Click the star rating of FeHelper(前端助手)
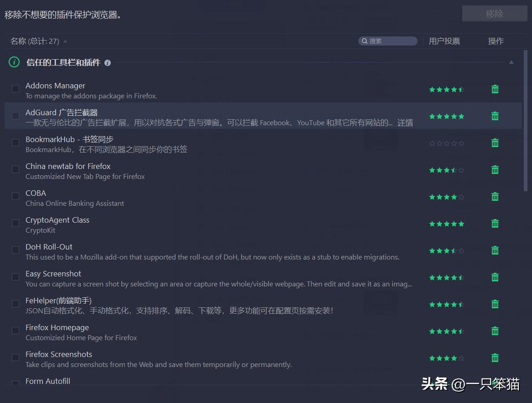Image resolution: width=532 pixels, height=403 pixels. coord(446,304)
